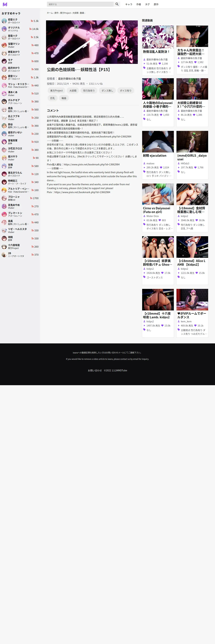
Task: Open author HK5dz3 name
Action: pos(185,164)
